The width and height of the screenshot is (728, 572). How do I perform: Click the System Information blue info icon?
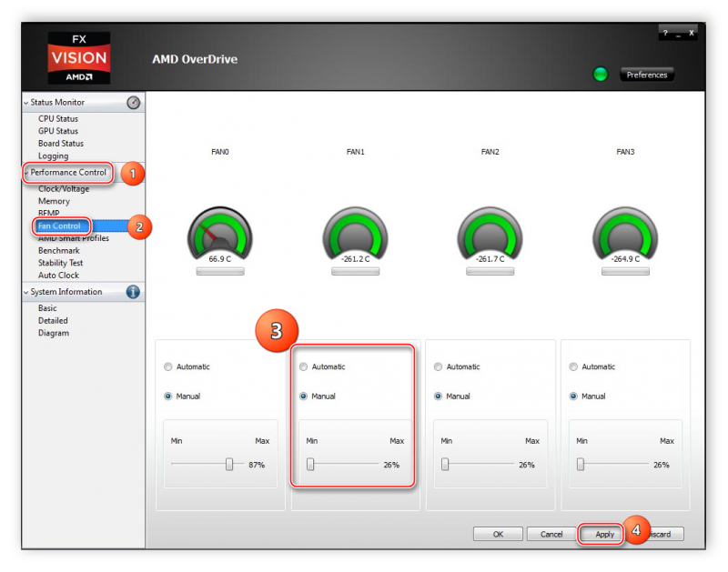click(133, 292)
